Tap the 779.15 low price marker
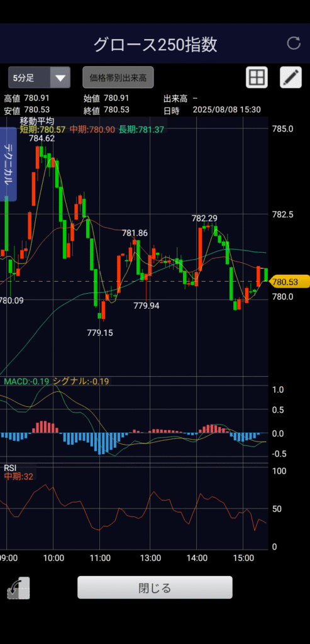Screen dimensions: 310x644 (x=100, y=333)
